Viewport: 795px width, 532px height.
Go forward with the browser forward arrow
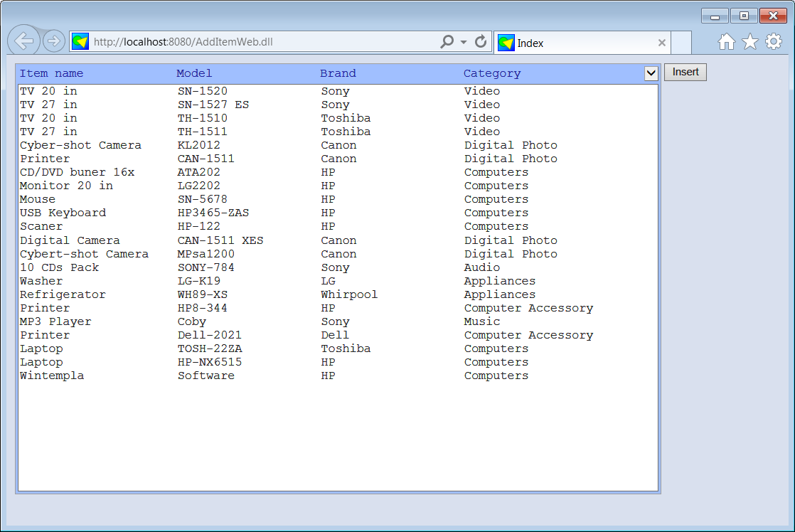pos(53,41)
